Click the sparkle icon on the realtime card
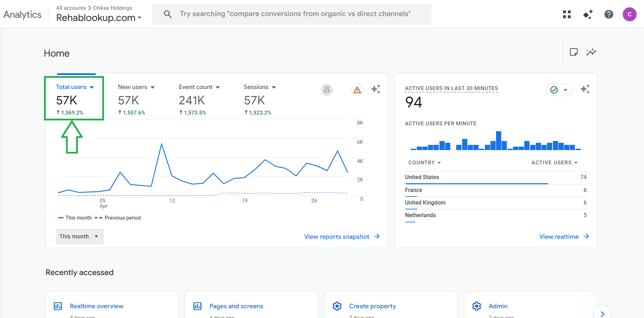 585,89
